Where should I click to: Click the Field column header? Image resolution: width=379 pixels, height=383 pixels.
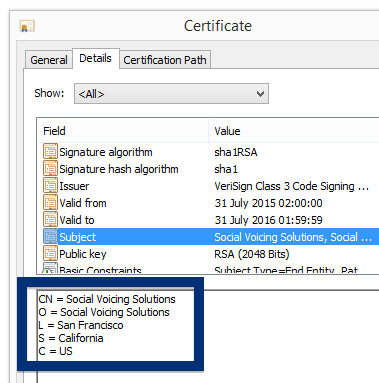pyautogui.click(x=123, y=131)
